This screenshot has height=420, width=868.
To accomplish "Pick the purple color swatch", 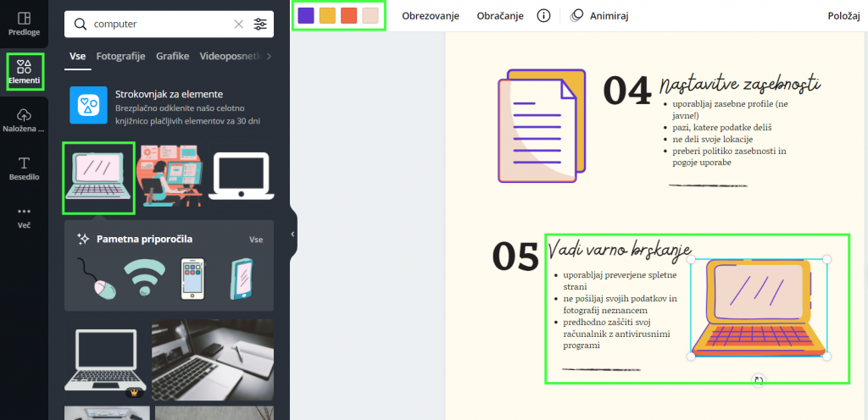I will (305, 15).
